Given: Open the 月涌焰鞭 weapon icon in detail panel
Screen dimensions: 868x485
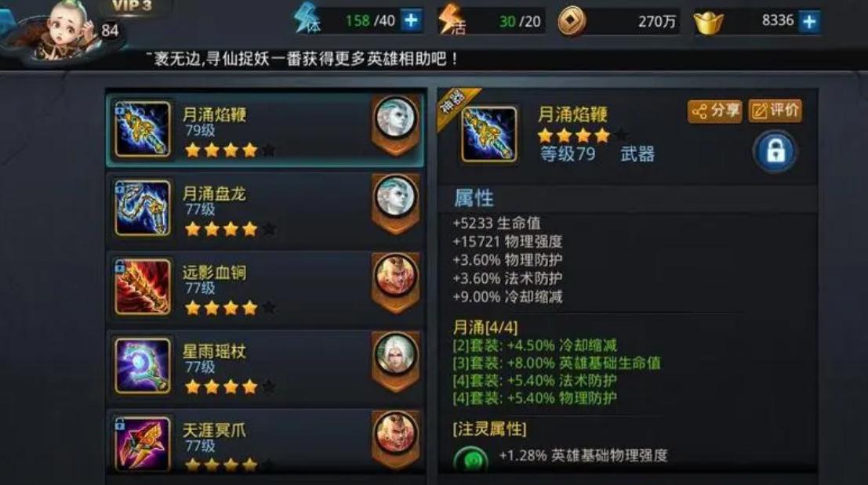Looking at the screenshot, I should click(488, 135).
